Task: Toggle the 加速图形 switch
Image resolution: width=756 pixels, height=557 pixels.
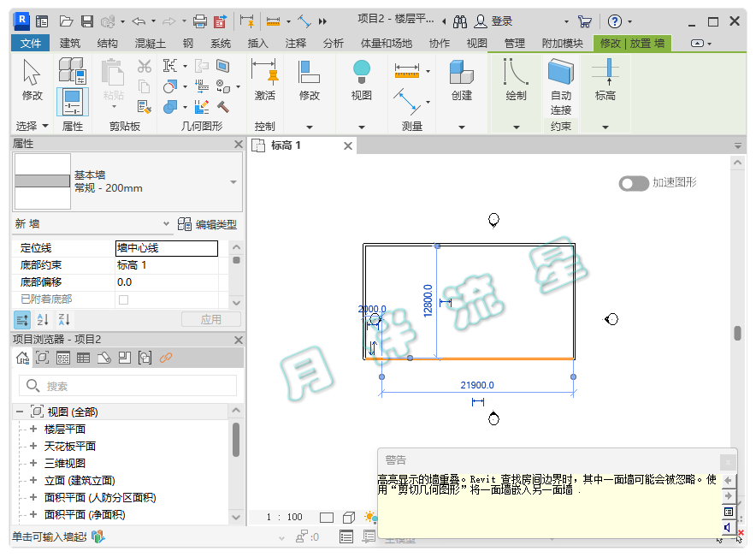Action: [x=634, y=183]
